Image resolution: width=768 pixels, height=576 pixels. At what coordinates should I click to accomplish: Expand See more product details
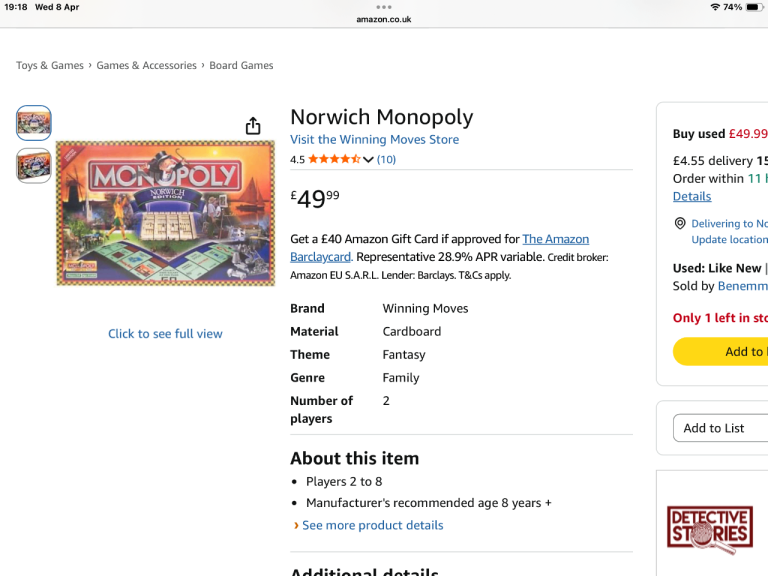[x=372, y=525]
